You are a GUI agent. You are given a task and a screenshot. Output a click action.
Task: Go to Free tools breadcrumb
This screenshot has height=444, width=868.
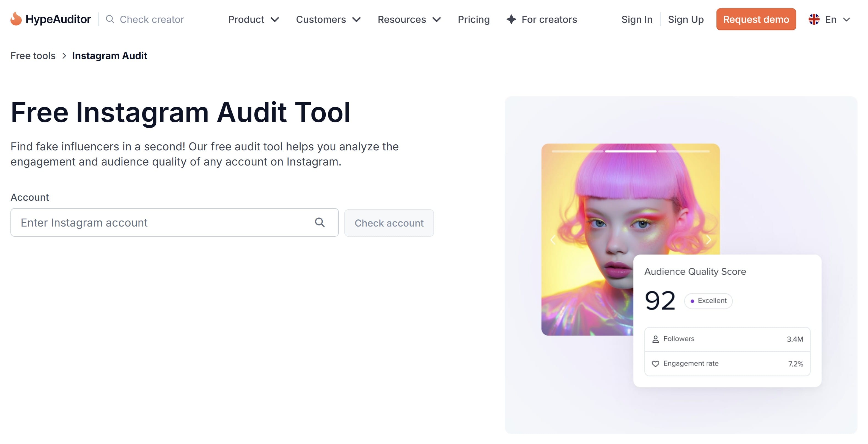33,56
